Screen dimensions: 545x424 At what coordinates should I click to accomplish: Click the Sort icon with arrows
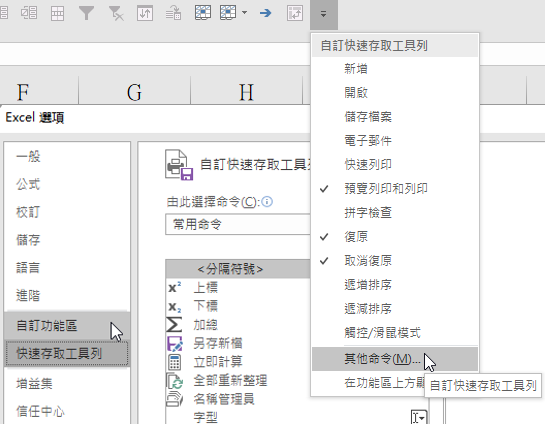pos(145,13)
